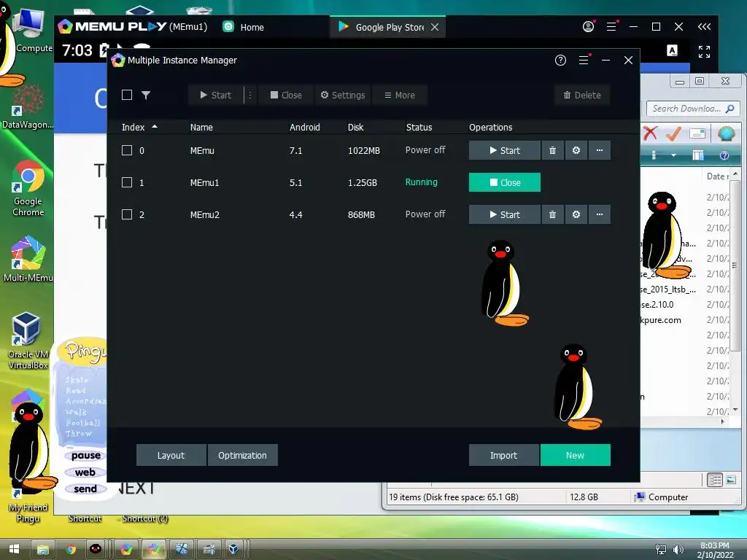Check the box for instance MEmu1
Image resolution: width=747 pixels, height=560 pixels.
127,182
